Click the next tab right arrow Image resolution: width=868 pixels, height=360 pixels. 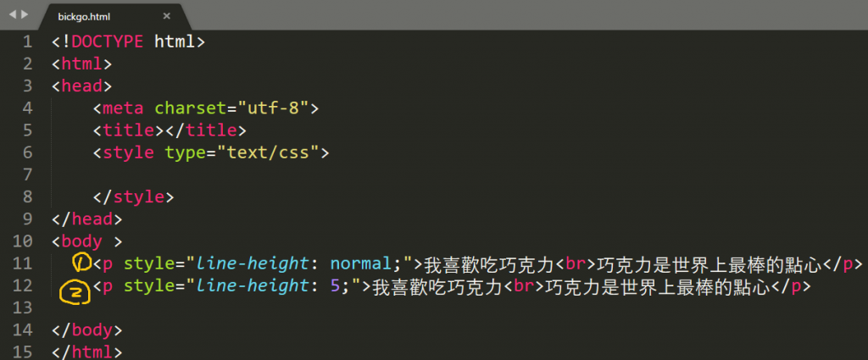click(25, 14)
